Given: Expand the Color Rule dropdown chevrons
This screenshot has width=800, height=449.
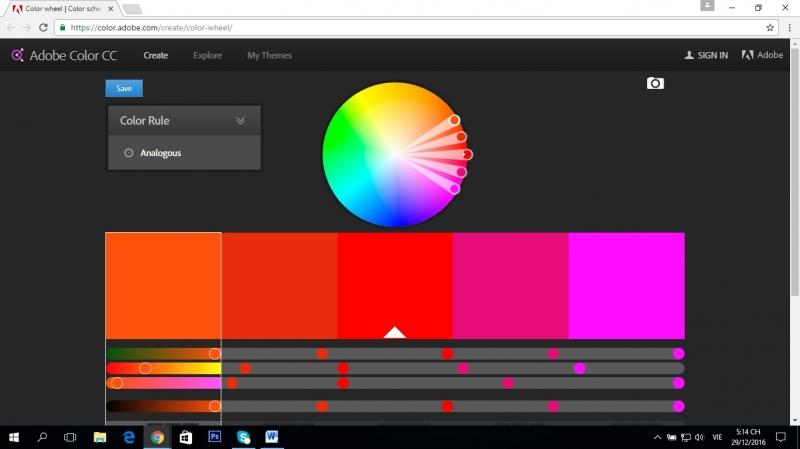Looking at the screenshot, I should point(240,121).
